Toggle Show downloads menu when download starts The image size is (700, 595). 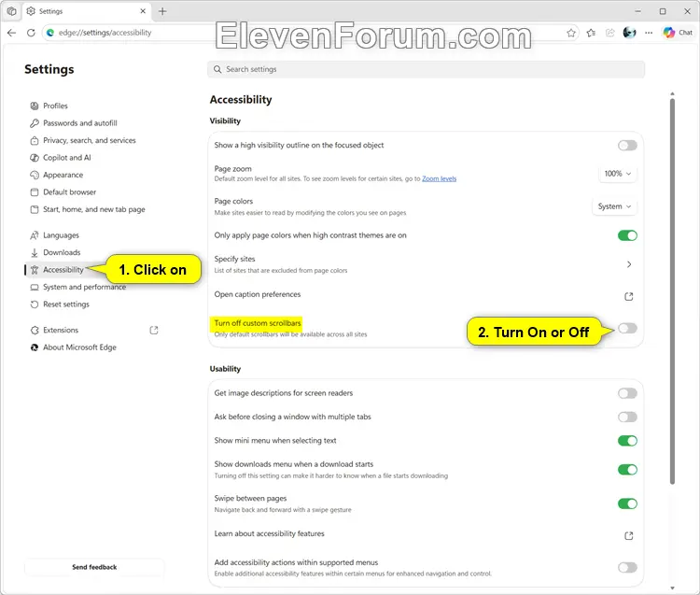[627, 470]
